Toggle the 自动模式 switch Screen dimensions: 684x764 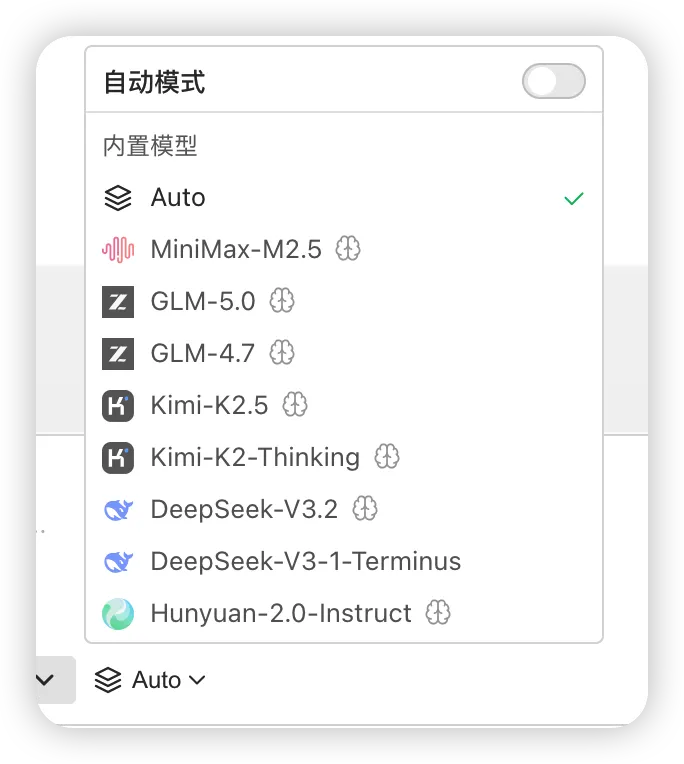pos(553,82)
